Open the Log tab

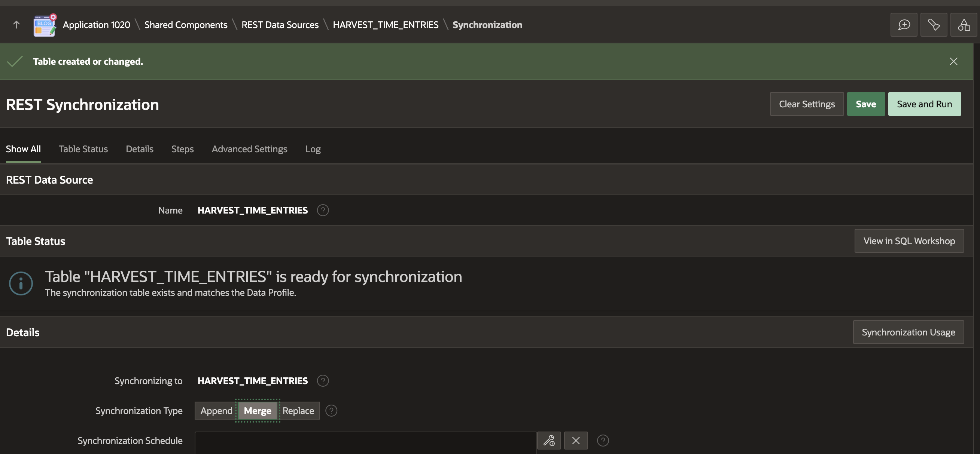tap(313, 149)
